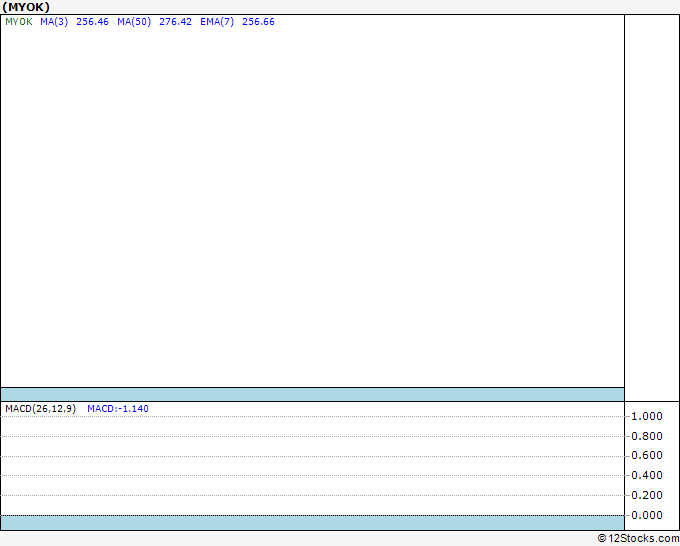Screen dimensions: 680x546
Task: Click the EMA(7) indicator label
Action: pos(217,22)
